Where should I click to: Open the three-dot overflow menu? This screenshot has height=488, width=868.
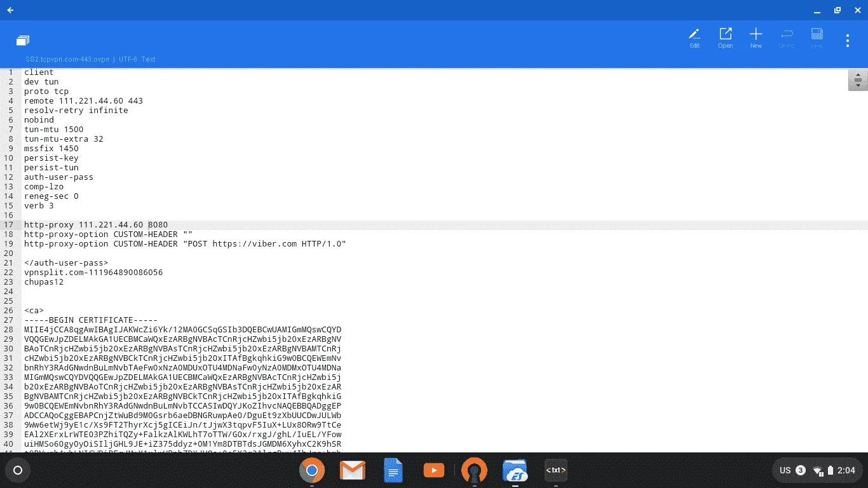pyautogui.click(x=848, y=41)
